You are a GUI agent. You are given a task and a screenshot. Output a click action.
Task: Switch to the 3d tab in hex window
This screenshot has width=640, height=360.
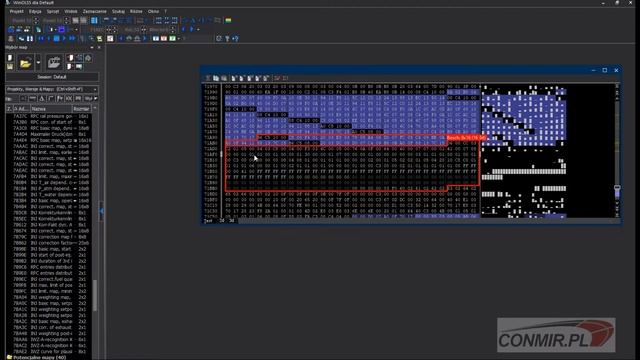[x=231, y=221]
